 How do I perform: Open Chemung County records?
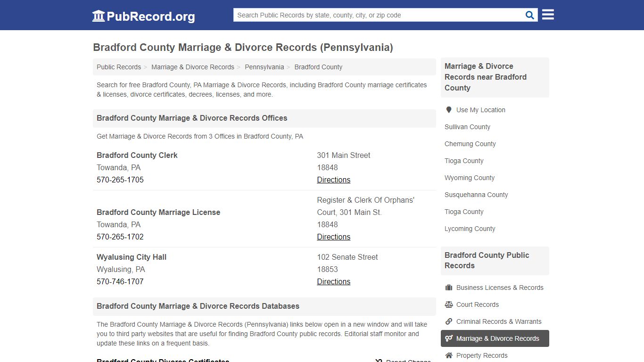470,144
